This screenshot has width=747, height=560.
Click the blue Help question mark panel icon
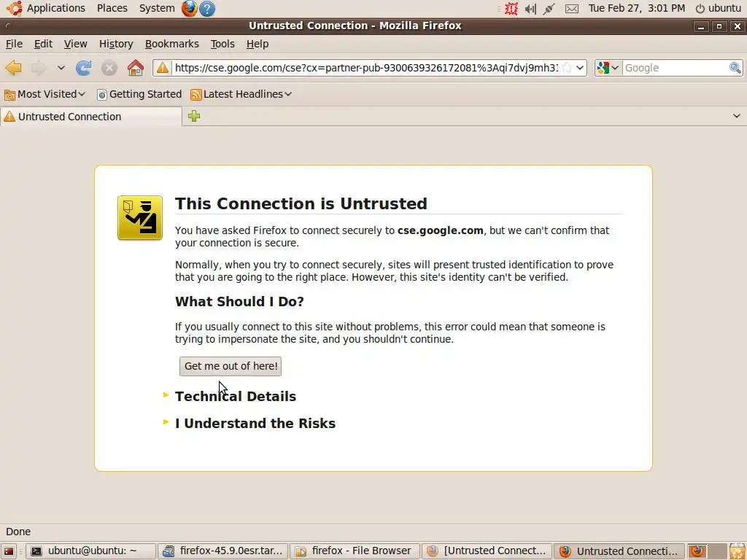206,9
